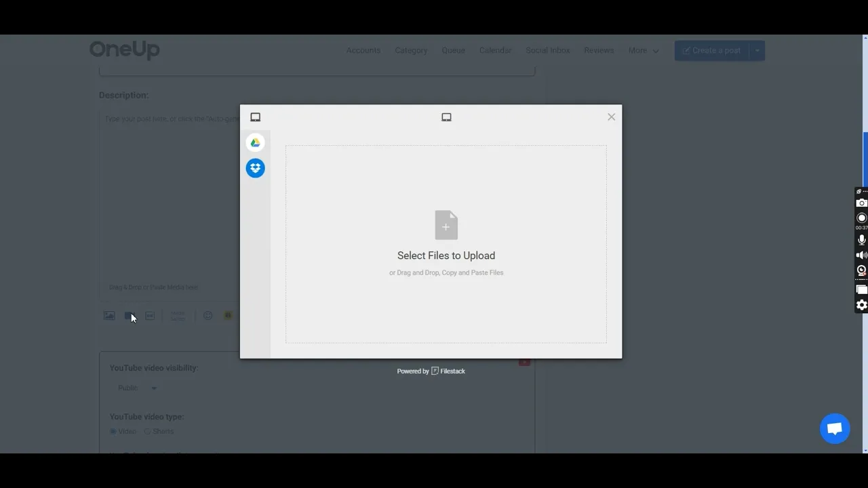The height and width of the screenshot is (488, 868).
Task: Click Create a post button
Action: pos(711,50)
